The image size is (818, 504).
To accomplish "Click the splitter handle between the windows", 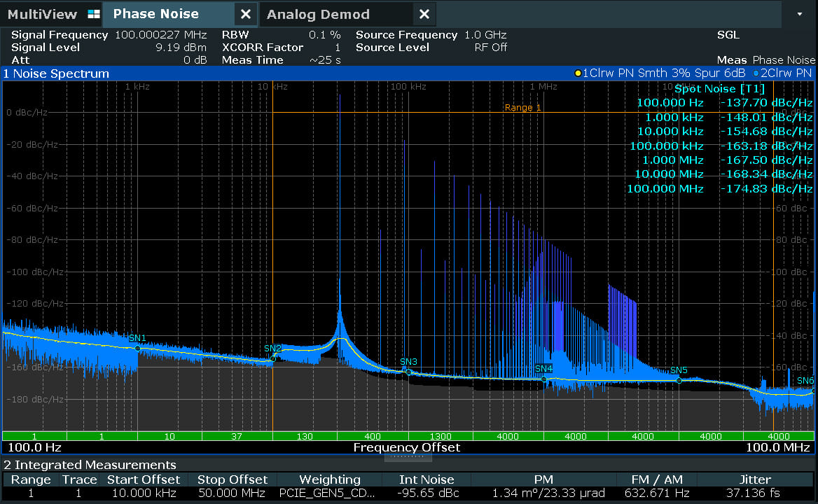I will click(x=408, y=456).
